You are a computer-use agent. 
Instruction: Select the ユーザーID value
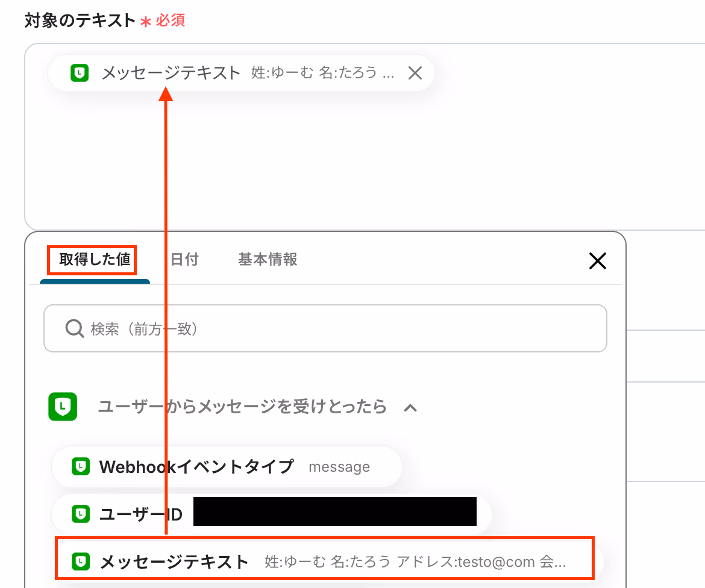click(272, 514)
